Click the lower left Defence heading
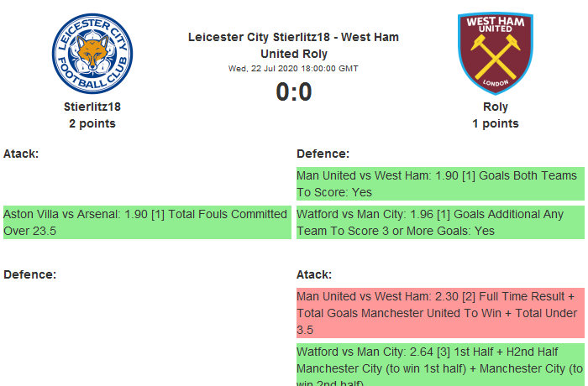The image size is (588, 386). (29, 274)
